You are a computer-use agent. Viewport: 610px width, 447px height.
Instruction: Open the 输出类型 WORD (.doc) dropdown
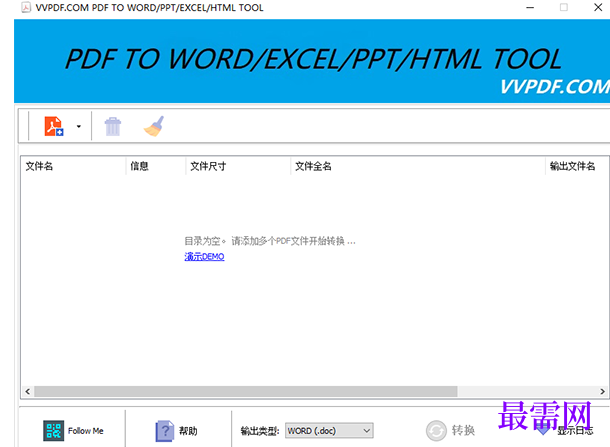(329, 431)
